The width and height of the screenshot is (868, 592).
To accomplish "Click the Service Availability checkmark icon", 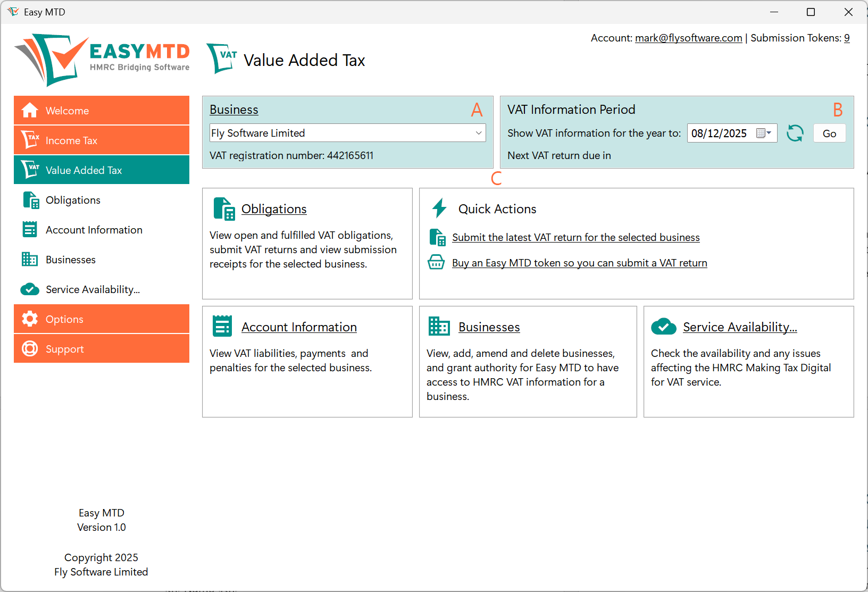I will [x=30, y=289].
